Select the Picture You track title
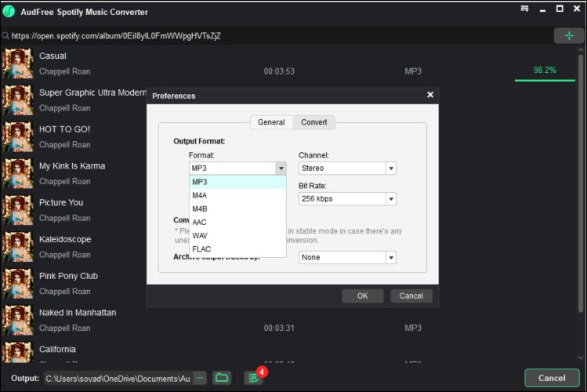Viewport: 587px width, 392px height. click(x=61, y=202)
